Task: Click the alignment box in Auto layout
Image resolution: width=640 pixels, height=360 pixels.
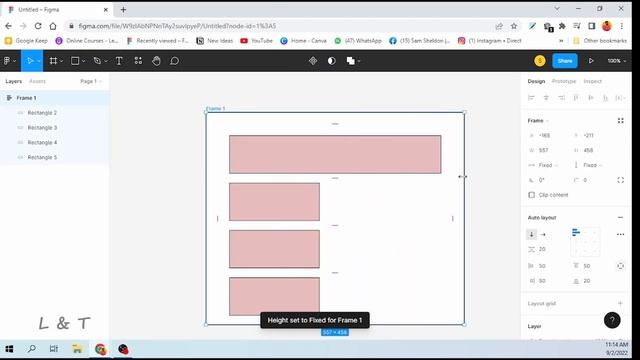Action: tap(585, 242)
